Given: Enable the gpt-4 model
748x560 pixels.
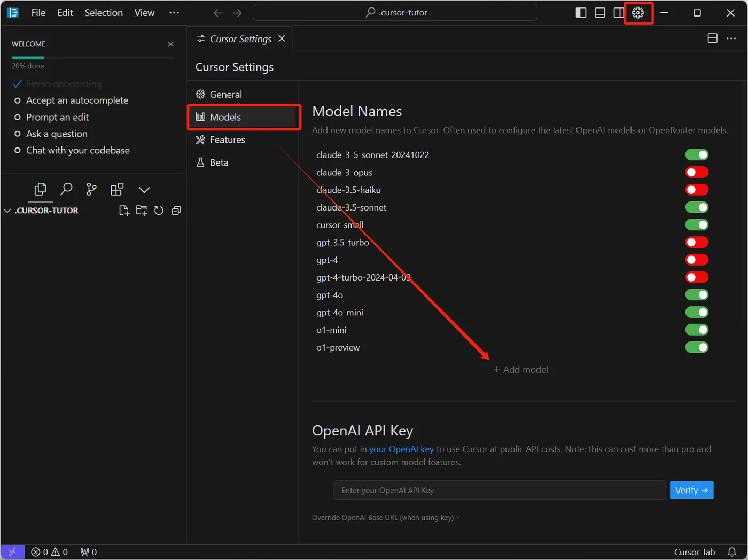Looking at the screenshot, I should pyautogui.click(x=697, y=260).
